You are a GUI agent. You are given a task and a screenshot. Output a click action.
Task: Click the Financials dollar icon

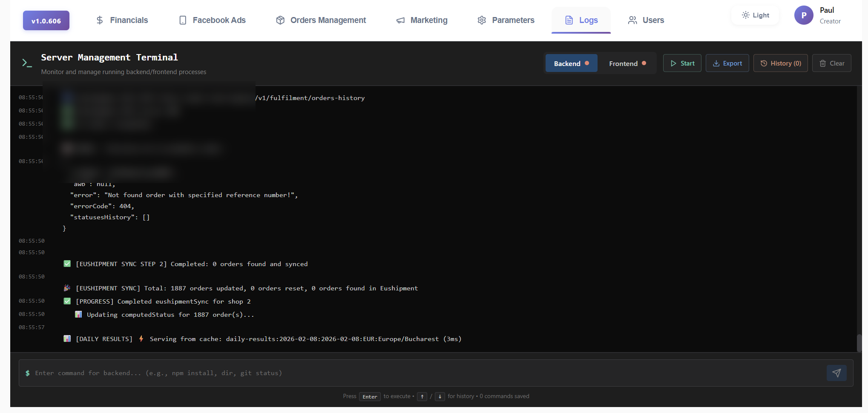tap(100, 20)
